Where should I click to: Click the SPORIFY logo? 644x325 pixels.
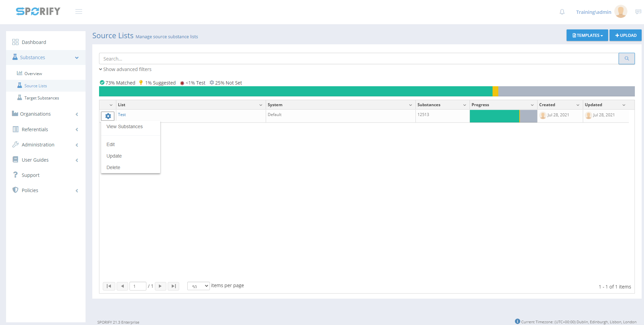[x=38, y=11]
